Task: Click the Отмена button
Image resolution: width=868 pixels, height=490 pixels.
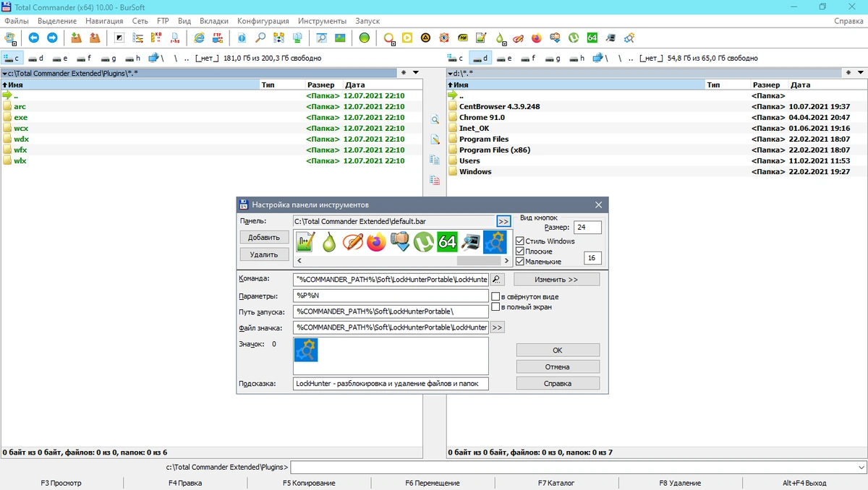Action: [558, 366]
